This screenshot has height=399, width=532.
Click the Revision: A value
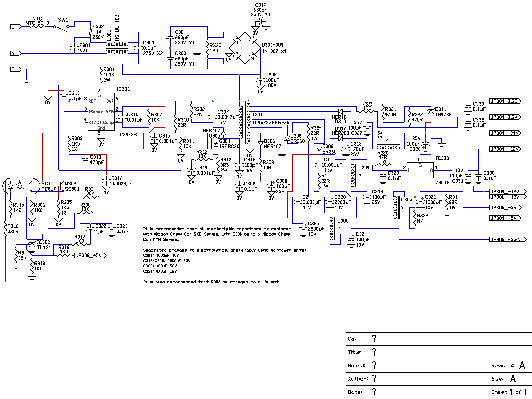pyautogui.click(x=522, y=365)
